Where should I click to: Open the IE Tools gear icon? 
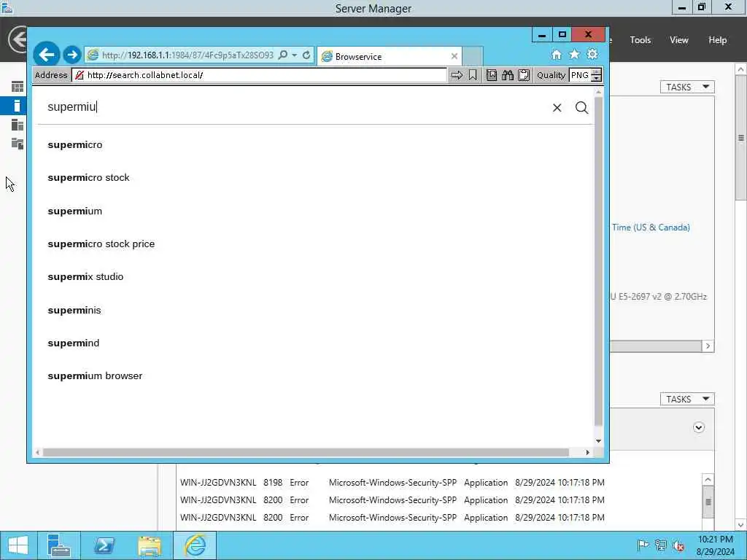[592, 54]
